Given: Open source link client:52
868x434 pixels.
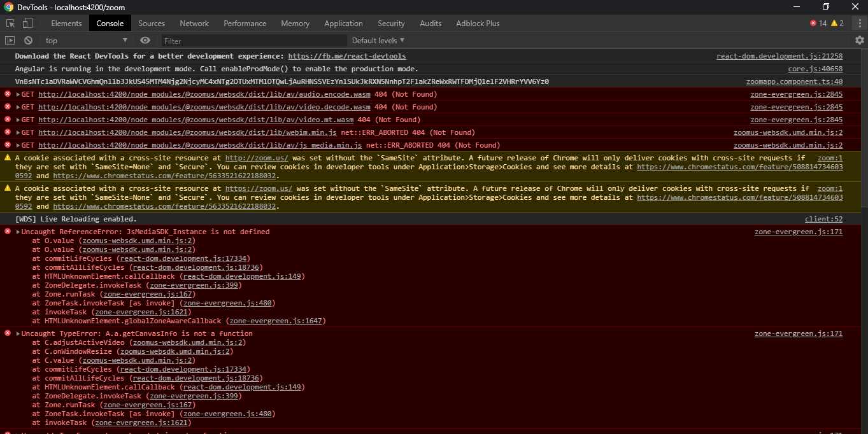Looking at the screenshot, I should [x=823, y=219].
